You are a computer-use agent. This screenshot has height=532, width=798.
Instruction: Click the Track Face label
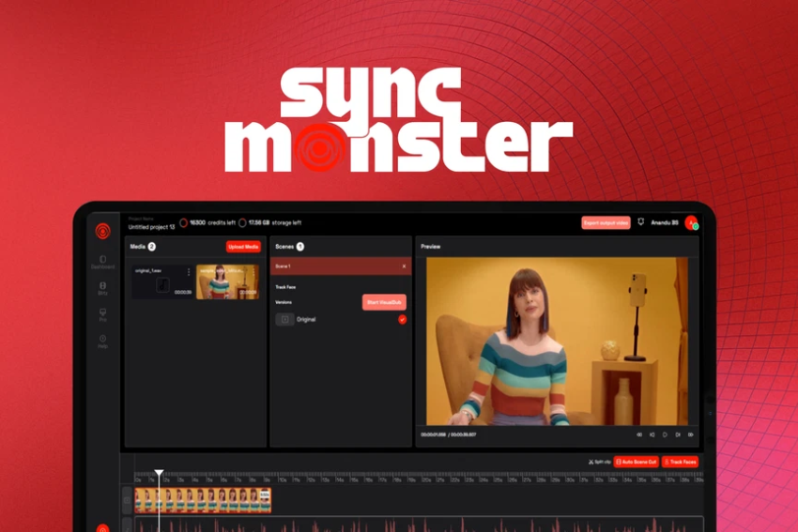point(285,287)
